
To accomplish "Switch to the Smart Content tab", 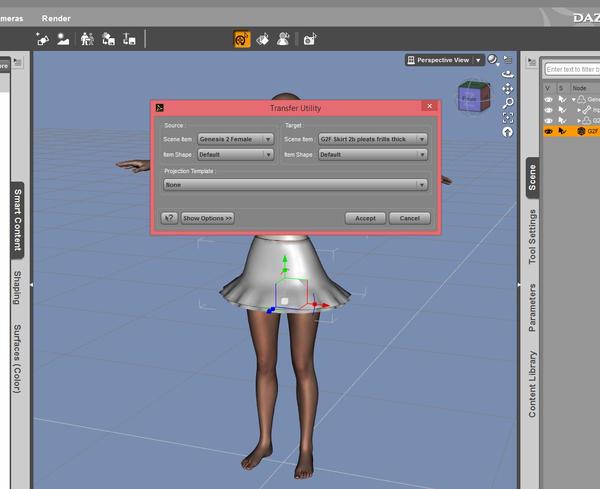I will pos(18,220).
